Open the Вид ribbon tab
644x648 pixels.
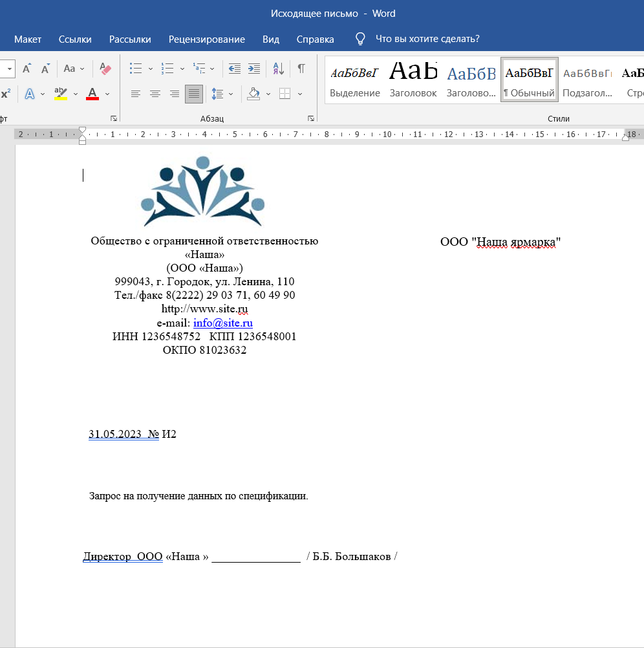coord(270,39)
